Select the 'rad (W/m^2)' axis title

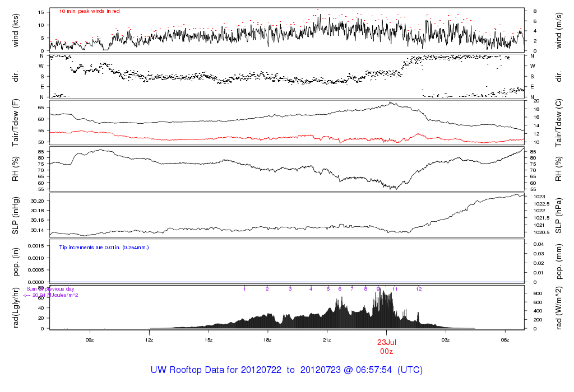(x=559, y=307)
